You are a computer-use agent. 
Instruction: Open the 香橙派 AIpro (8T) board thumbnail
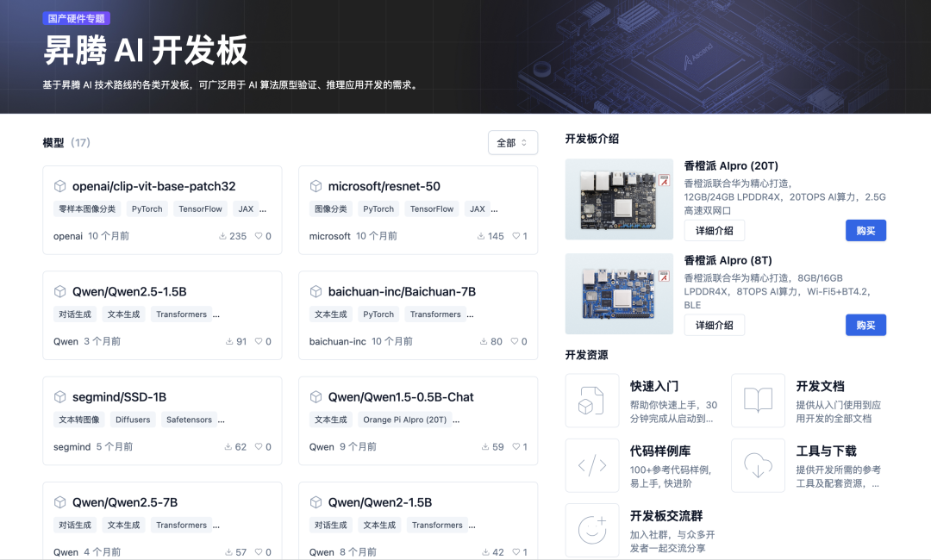point(619,294)
